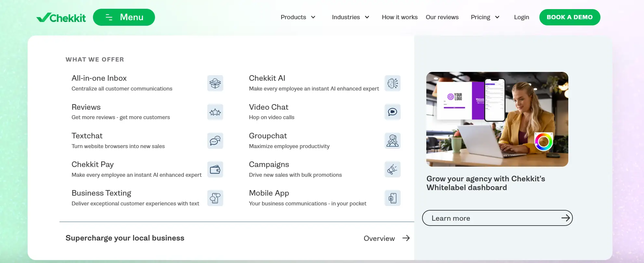644x263 pixels.
Task: Click 'Centralize all customer communications' description
Action: coord(122,89)
